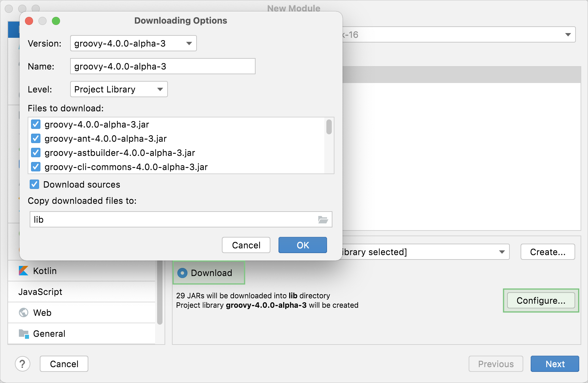Viewport: 588px width, 383px height.
Task: Click the General folder icon
Action: [x=24, y=334]
